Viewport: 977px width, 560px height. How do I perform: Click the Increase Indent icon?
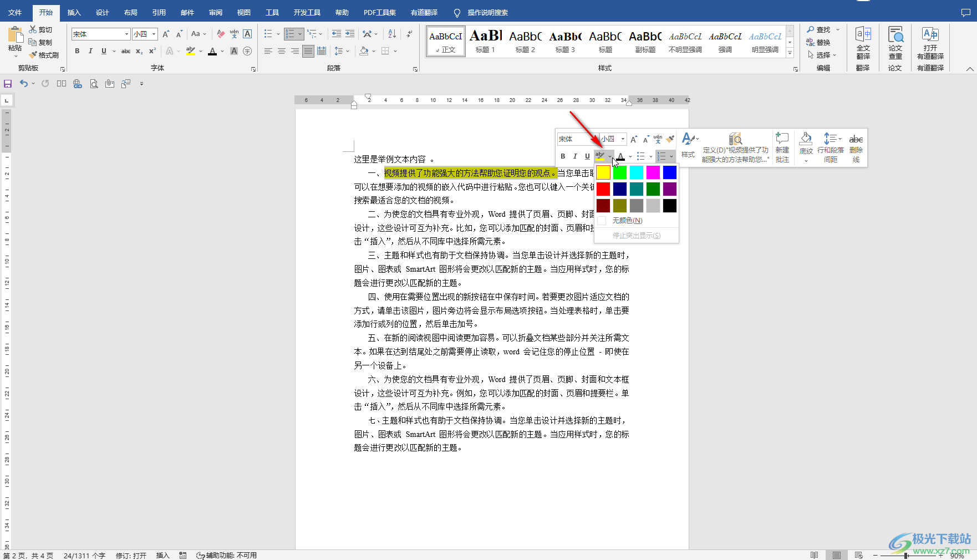(350, 34)
